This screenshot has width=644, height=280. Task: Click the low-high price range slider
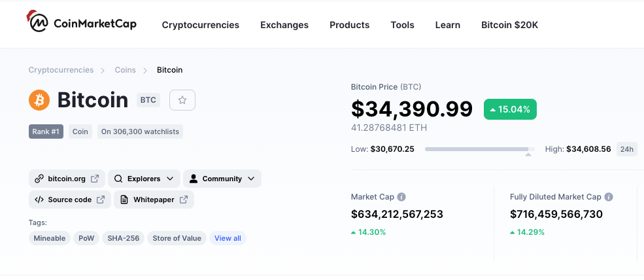480,149
